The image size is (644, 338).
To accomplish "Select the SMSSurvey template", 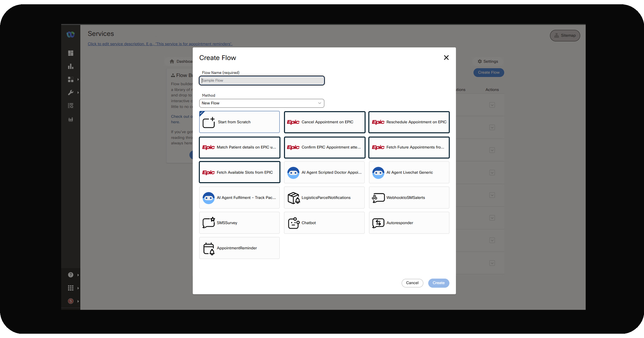I will [239, 223].
